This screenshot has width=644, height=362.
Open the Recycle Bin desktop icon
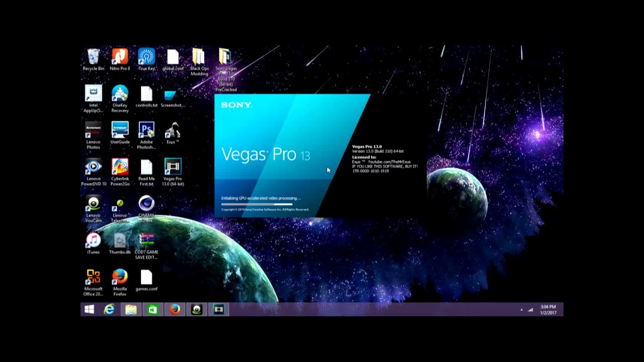(93, 59)
